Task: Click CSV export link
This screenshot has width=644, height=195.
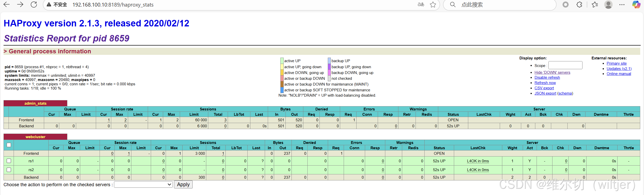Action: (x=544, y=88)
